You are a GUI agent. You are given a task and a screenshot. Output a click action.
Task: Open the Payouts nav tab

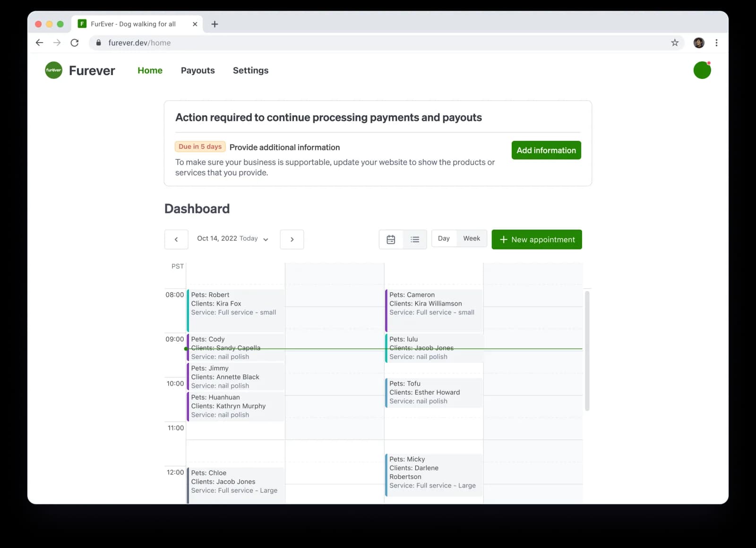tap(198, 70)
